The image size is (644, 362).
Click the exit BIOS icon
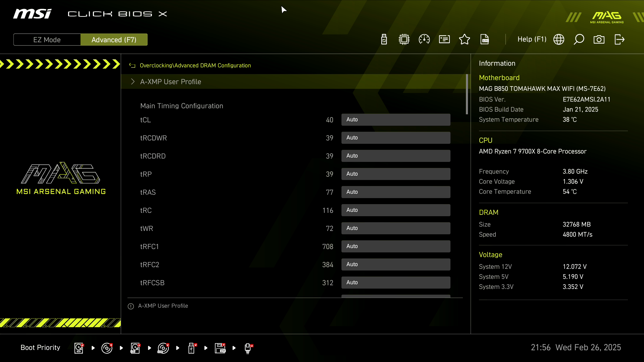point(619,40)
